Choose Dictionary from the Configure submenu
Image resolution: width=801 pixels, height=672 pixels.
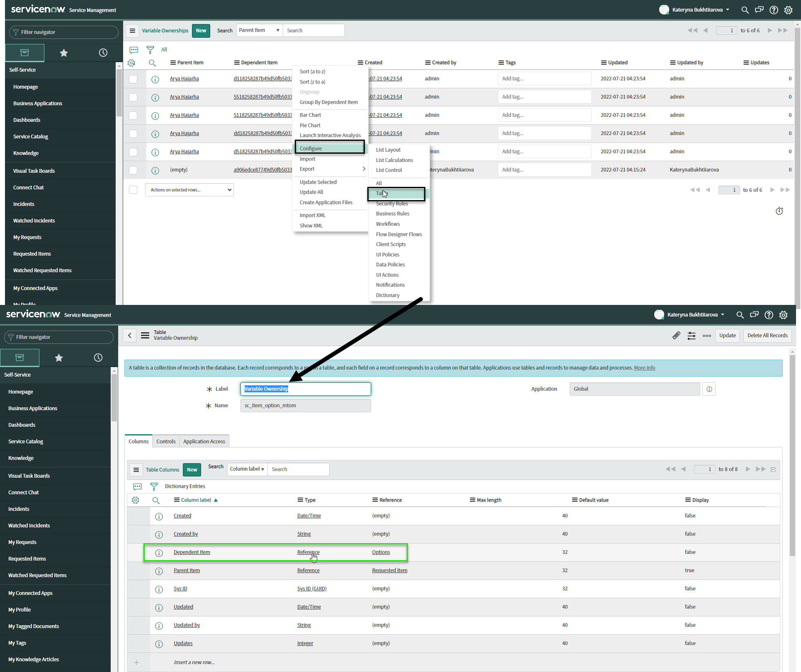tap(388, 295)
